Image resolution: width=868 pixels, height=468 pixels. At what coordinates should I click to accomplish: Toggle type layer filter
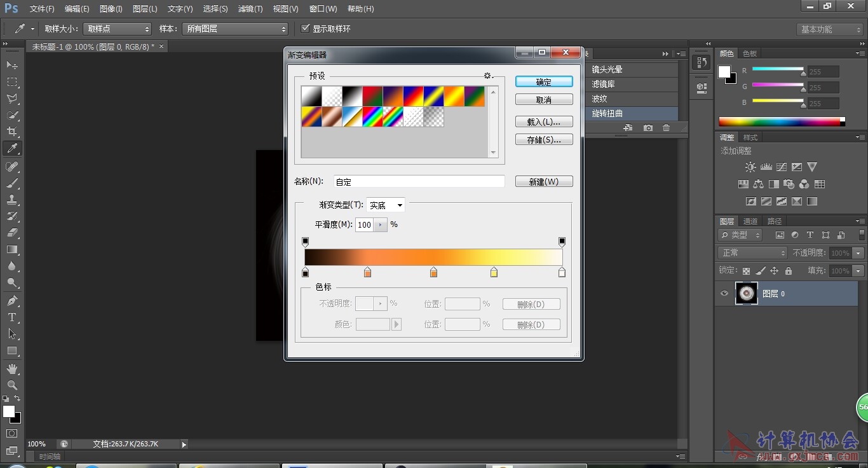pos(810,235)
